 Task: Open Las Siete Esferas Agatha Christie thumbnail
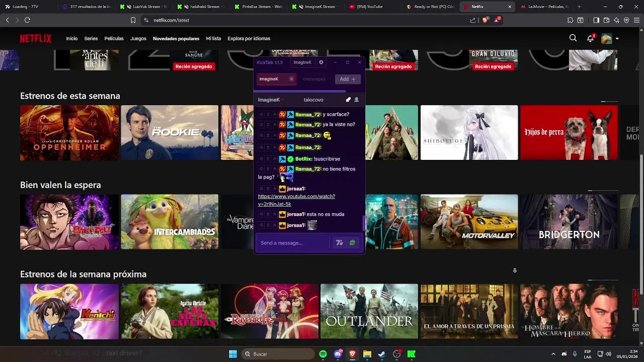170,312
